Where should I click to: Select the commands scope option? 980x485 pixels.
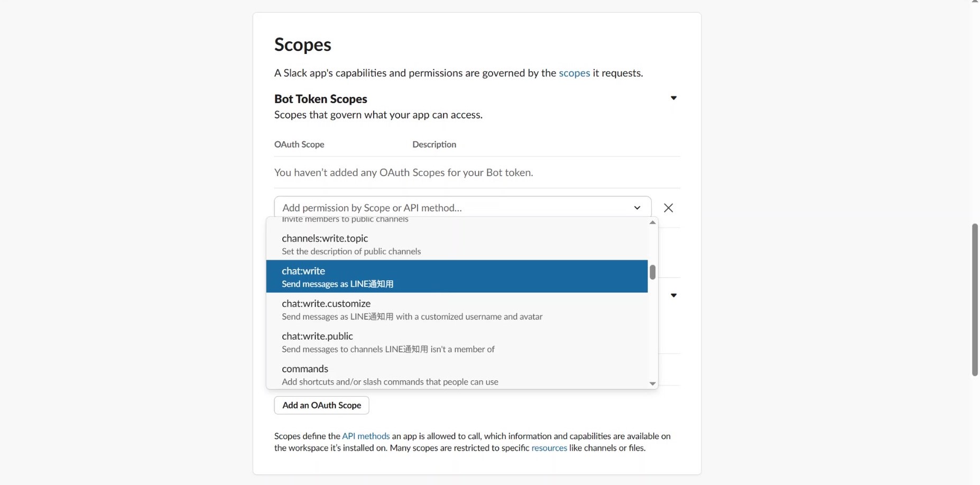point(457,374)
